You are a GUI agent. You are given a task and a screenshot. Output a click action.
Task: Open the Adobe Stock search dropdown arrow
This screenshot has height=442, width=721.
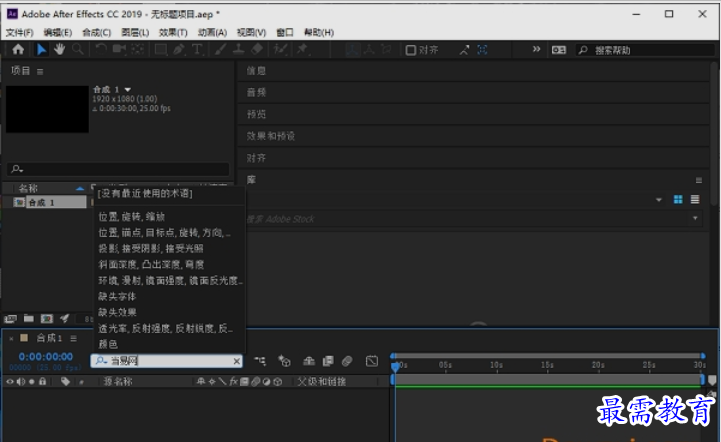tap(695, 218)
